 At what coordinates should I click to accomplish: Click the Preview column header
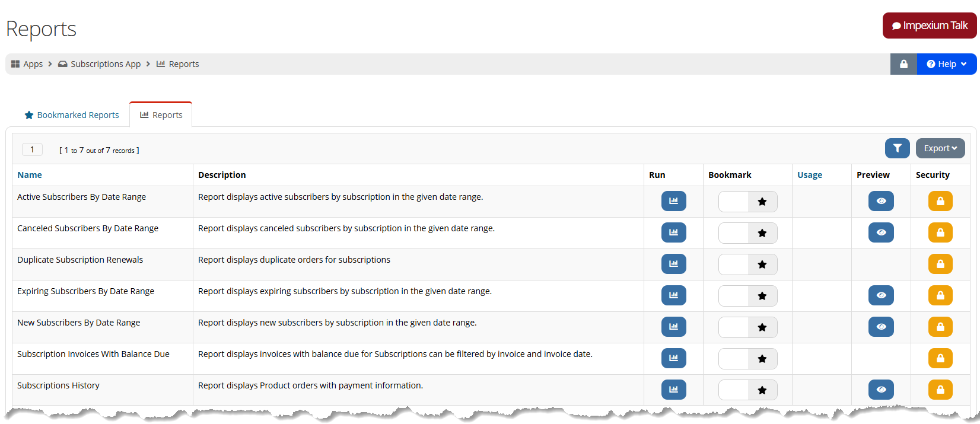pyautogui.click(x=873, y=175)
